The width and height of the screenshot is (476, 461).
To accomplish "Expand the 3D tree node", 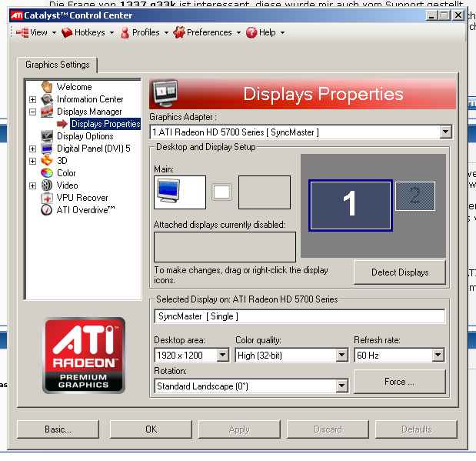I will click(32, 161).
